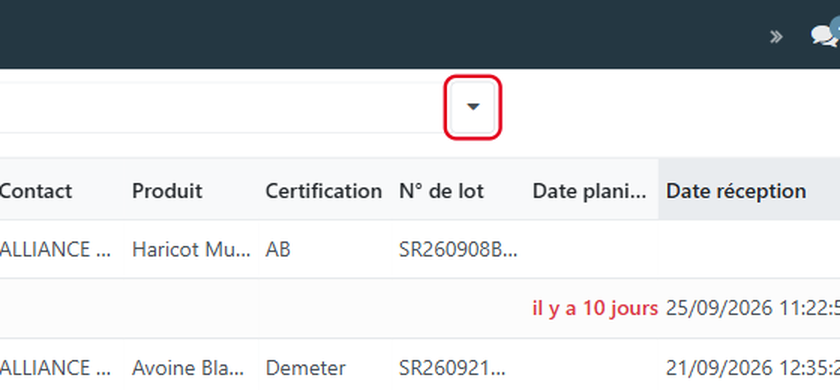Image resolution: width=840 pixels, height=390 pixels.
Task: Select the AB certification cell
Action: pos(278,250)
